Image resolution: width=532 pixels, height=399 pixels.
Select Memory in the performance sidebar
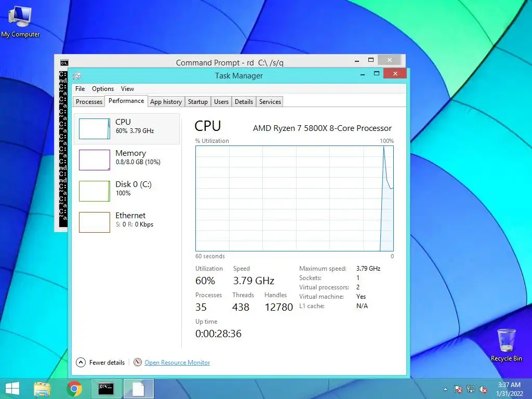[x=127, y=160]
